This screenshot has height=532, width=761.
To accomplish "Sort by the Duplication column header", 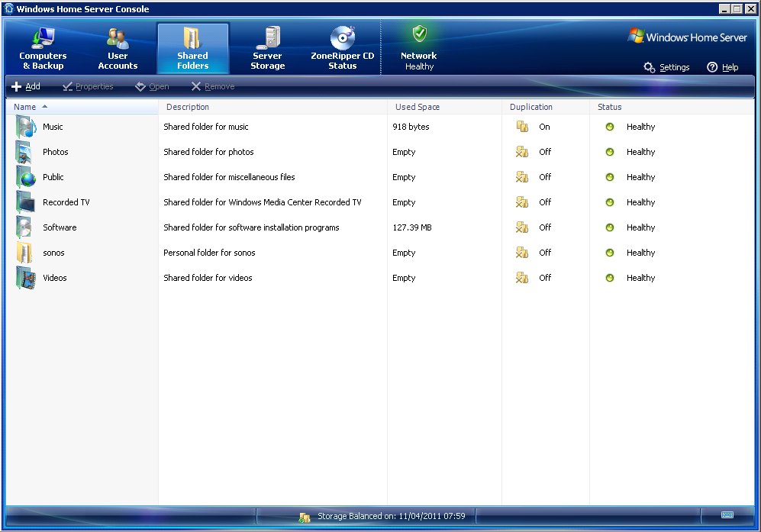I will (546, 107).
